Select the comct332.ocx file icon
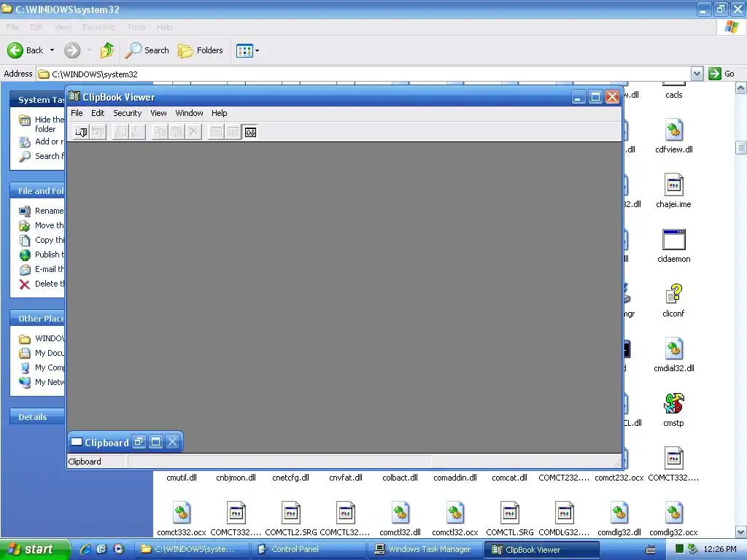This screenshot has width=747, height=560. pyautogui.click(x=182, y=513)
